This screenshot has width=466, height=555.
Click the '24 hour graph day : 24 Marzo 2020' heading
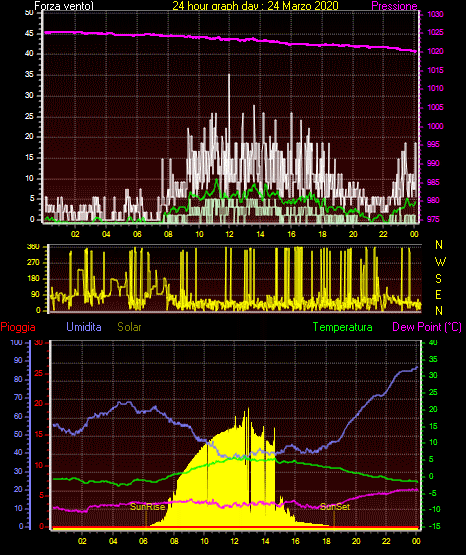(255, 6)
